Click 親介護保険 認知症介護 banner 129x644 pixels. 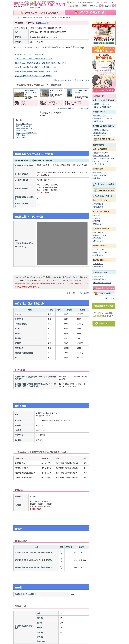104,58
